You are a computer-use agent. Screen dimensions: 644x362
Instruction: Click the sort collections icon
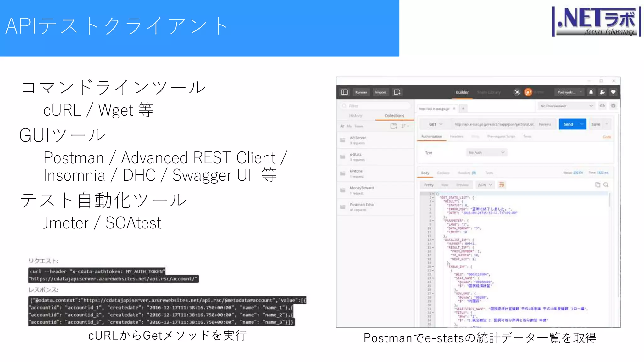click(x=405, y=126)
